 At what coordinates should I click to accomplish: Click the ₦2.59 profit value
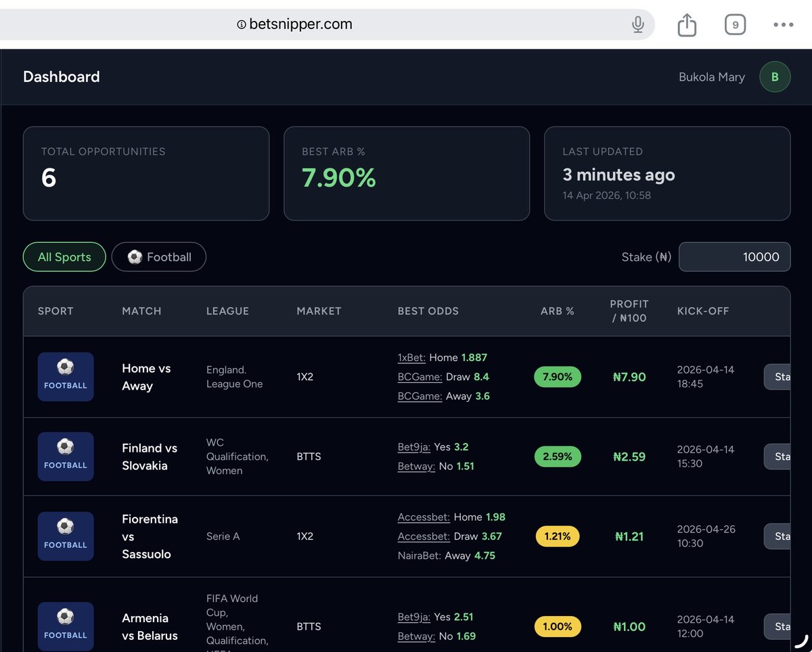pyautogui.click(x=629, y=457)
